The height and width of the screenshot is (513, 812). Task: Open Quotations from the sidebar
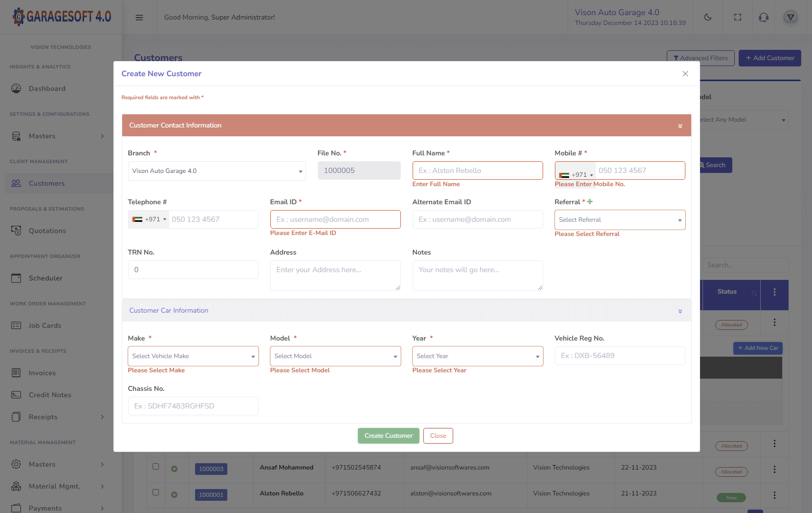click(x=47, y=231)
